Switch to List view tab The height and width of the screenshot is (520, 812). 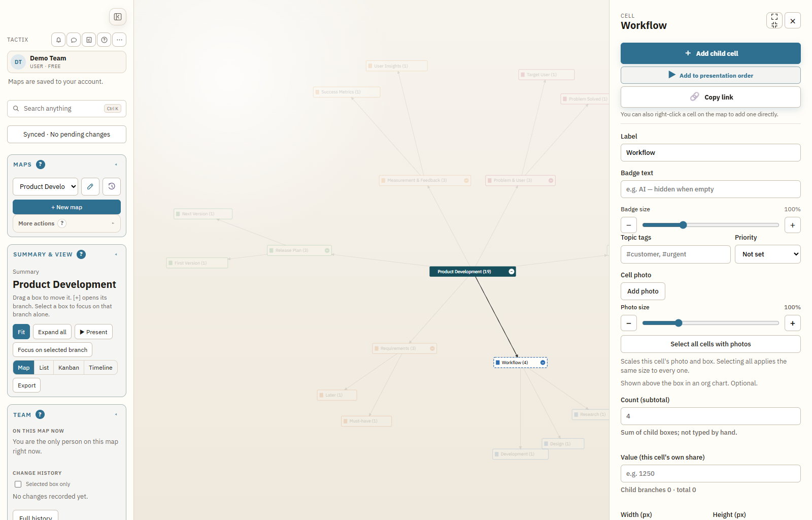(44, 368)
